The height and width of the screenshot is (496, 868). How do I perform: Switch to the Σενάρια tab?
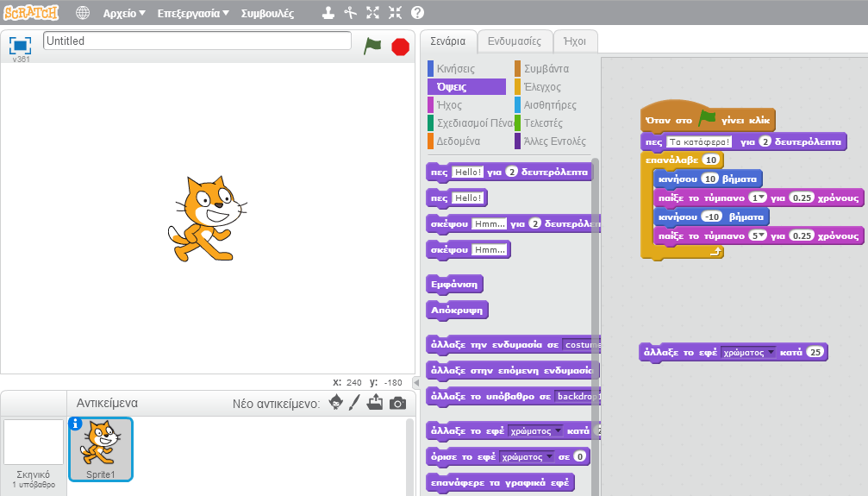(x=448, y=41)
